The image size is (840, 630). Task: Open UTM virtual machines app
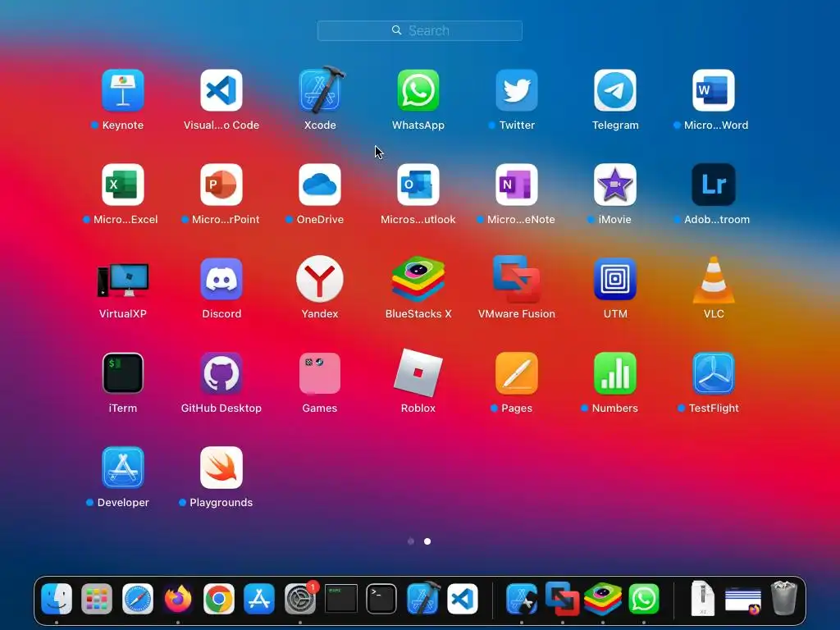[x=615, y=279]
